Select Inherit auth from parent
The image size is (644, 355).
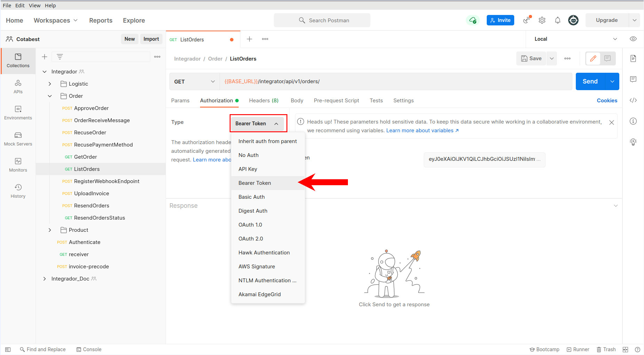[x=268, y=141]
